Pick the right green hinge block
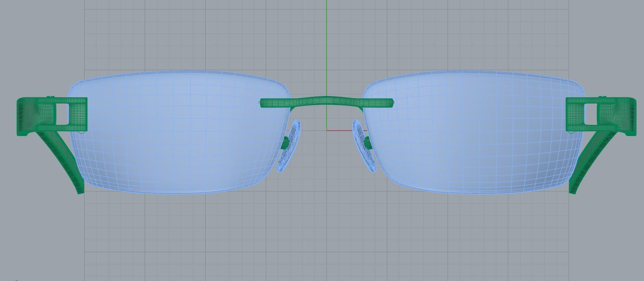644x281 pixels. (x=601, y=116)
